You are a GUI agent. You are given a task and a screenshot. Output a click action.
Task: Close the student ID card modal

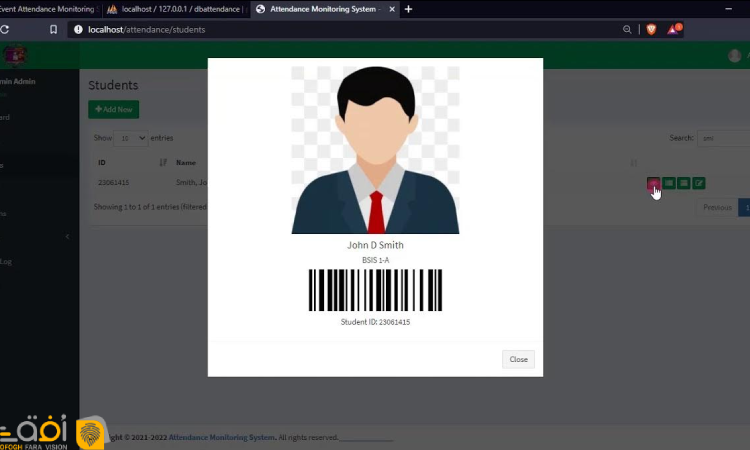pyautogui.click(x=518, y=359)
